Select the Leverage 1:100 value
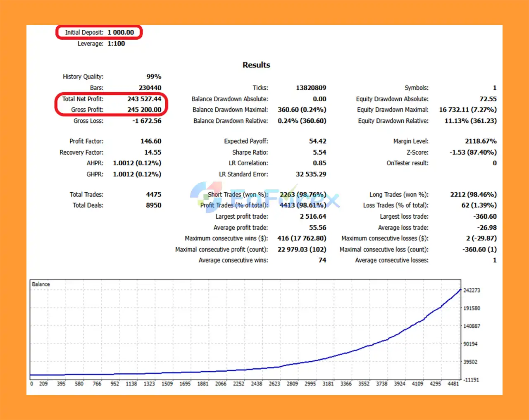 coord(116,43)
